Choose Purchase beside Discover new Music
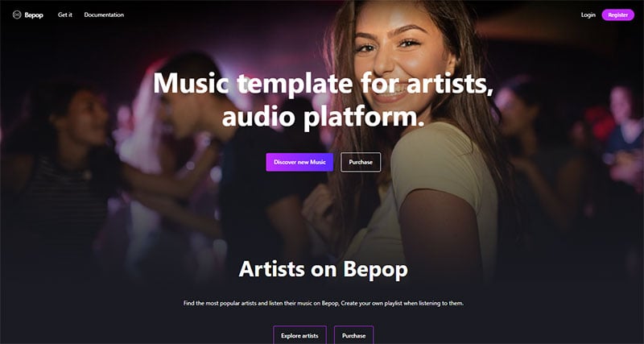The width and height of the screenshot is (644, 344). pos(361,162)
